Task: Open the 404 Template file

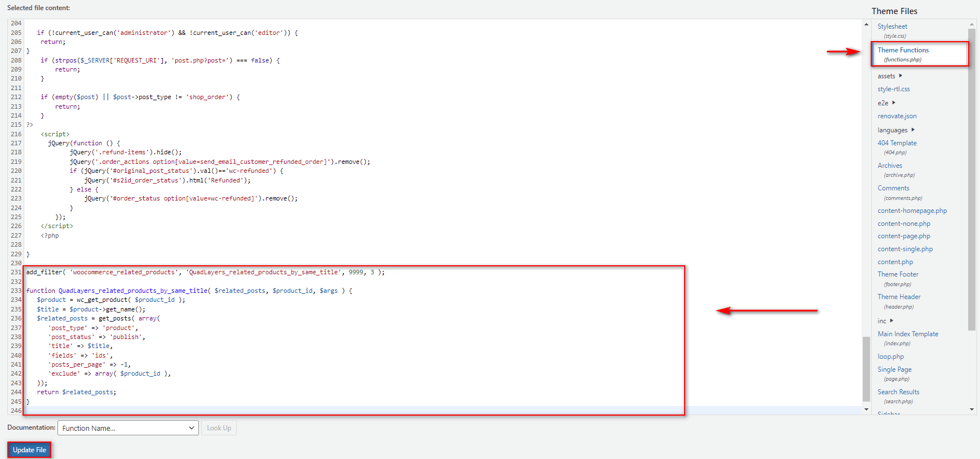Action: pos(897,143)
